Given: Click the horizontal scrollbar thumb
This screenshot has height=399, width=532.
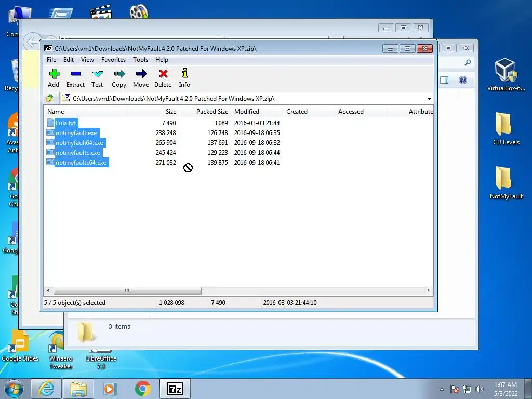Looking at the screenshot, I should [127, 290].
